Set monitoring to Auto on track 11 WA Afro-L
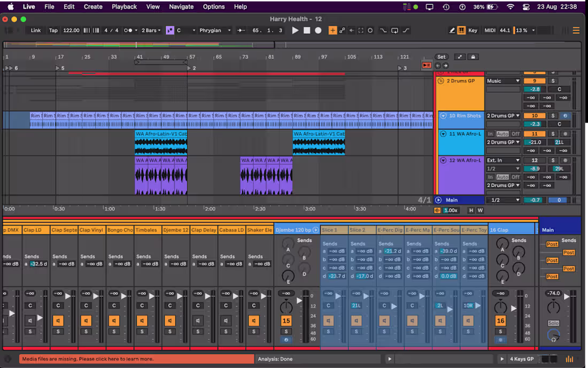 point(502,133)
